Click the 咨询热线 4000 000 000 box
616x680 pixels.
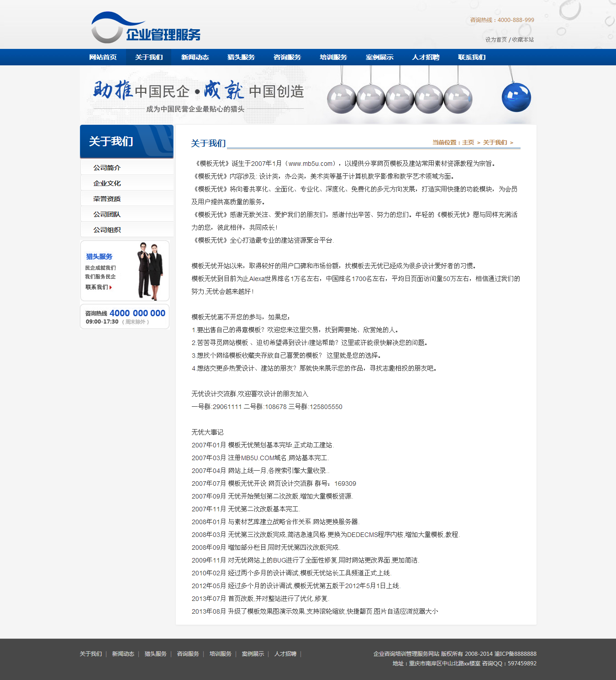(125, 317)
